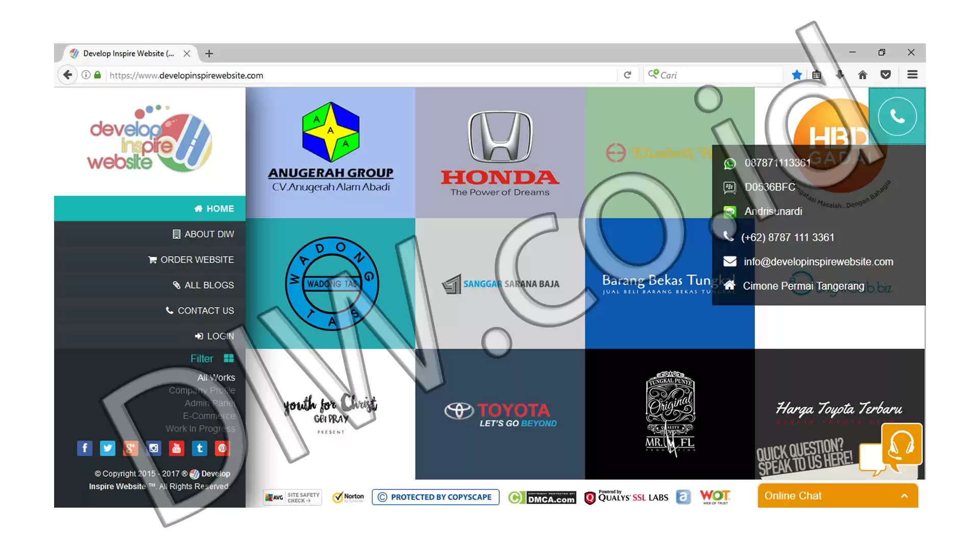Click the Cimone Permai Tangerang address

coord(803,286)
